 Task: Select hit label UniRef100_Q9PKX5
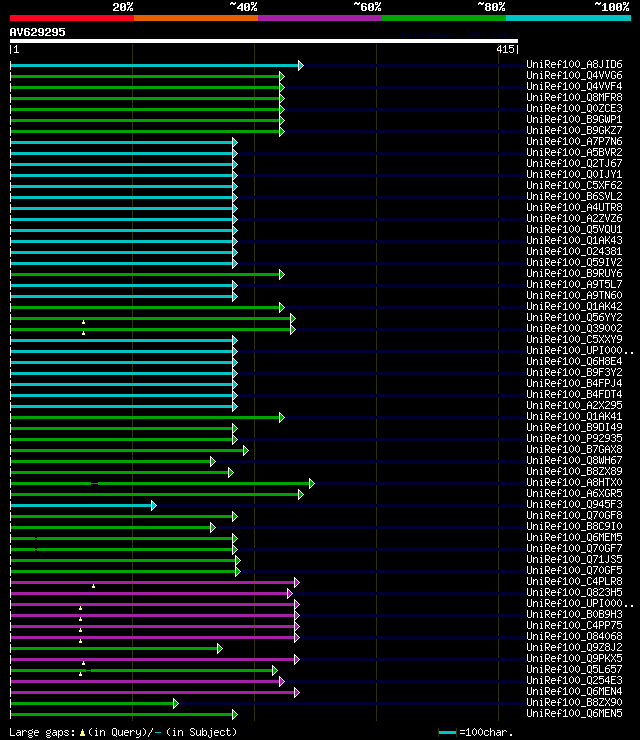pyautogui.click(x=574, y=658)
